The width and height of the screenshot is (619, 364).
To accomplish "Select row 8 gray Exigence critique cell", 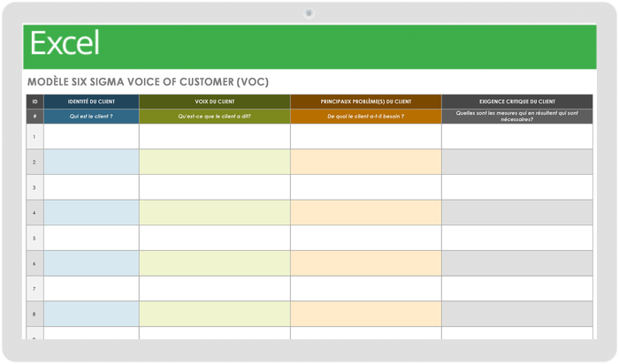I will click(x=517, y=314).
